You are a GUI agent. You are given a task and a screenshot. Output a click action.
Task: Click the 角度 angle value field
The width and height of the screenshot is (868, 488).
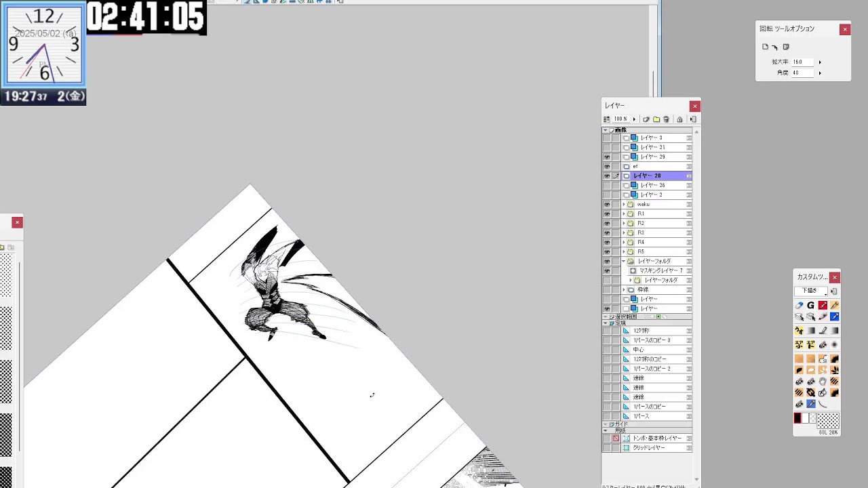pos(803,73)
